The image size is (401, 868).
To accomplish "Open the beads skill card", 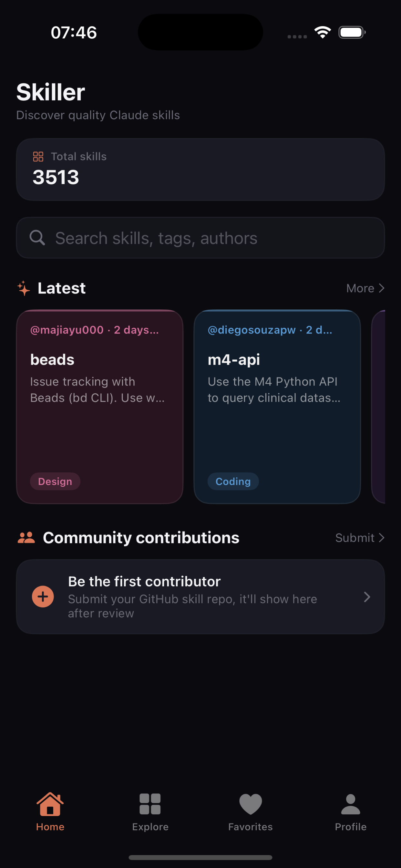I will (100, 407).
